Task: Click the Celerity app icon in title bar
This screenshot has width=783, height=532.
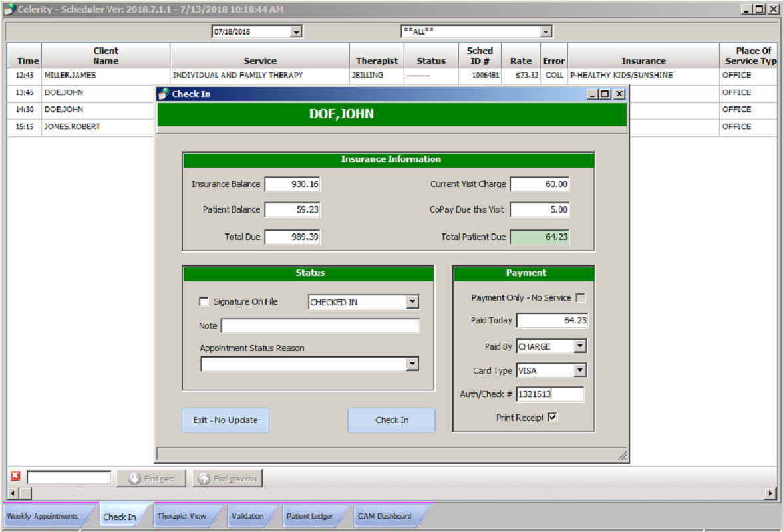Action: click(9, 9)
